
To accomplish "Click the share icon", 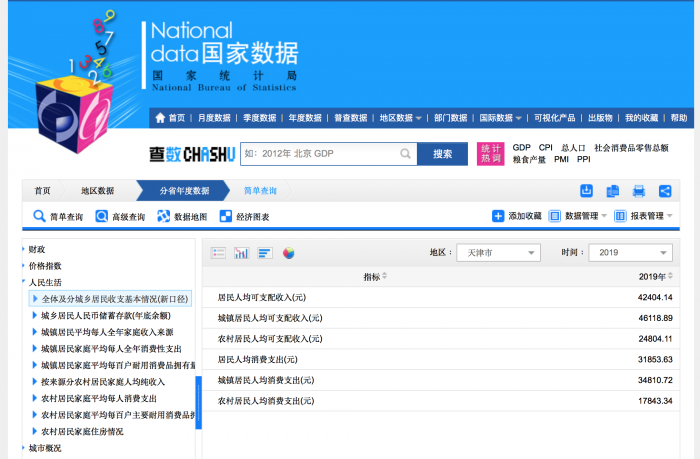I will (x=665, y=191).
